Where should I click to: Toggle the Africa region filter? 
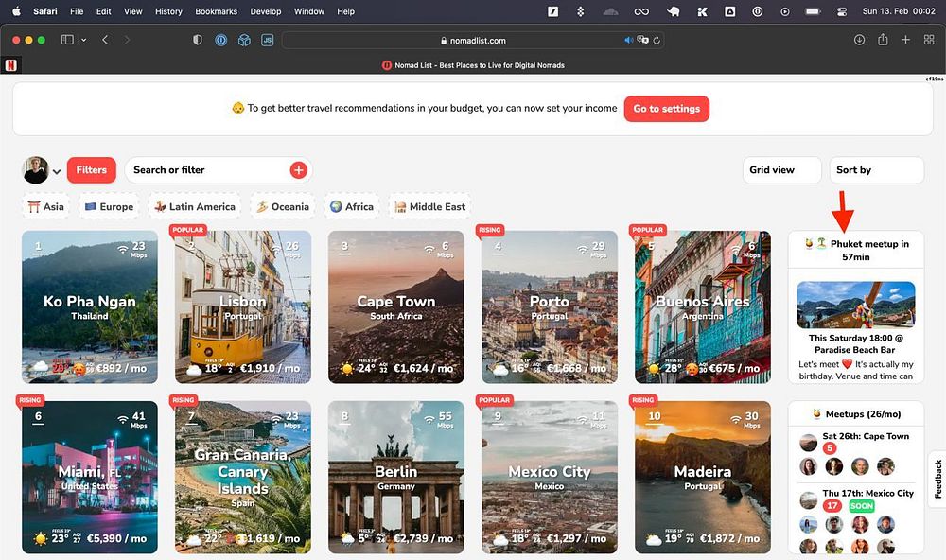[x=352, y=206]
